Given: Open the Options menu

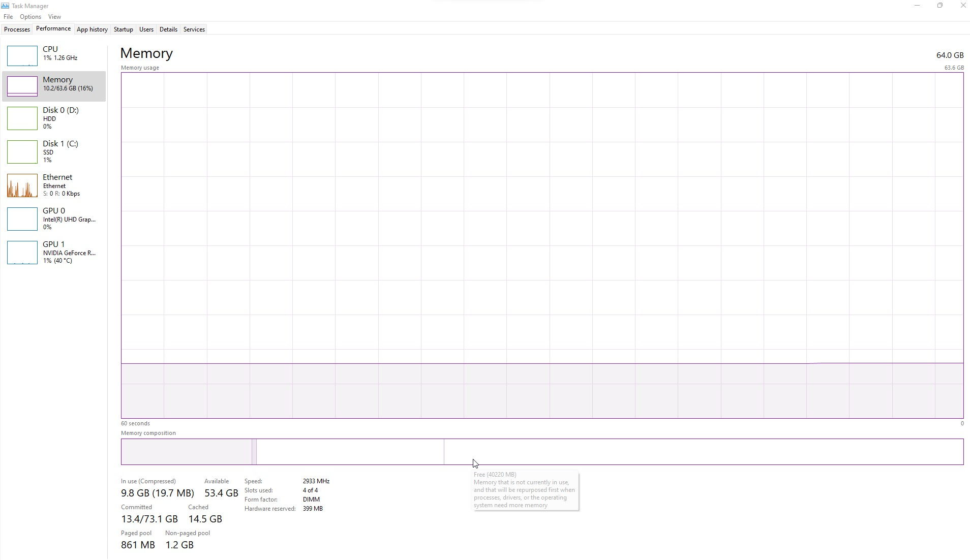Looking at the screenshot, I should pyautogui.click(x=31, y=17).
